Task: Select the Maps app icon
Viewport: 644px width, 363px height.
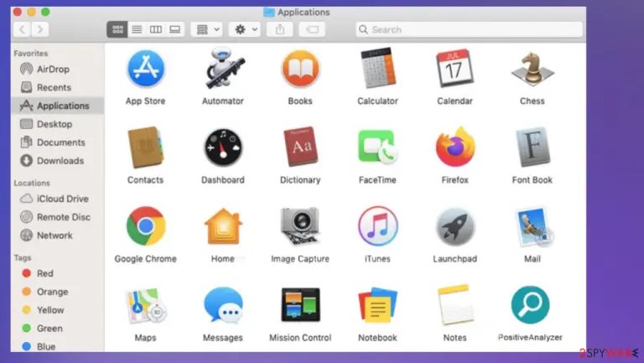Action: pyautogui.click(x=145, y=306)
